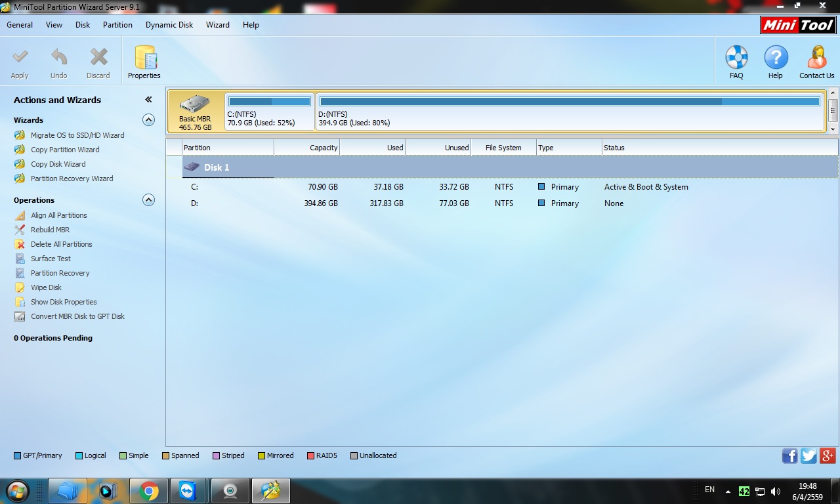Click the Unallocated legend color swatch
The height and width of the screenshot is (504, 840).
(354, 455)
